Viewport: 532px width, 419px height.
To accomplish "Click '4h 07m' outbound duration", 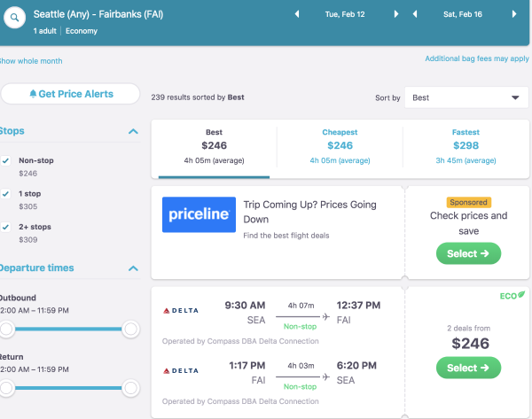I will click(301, 306).
